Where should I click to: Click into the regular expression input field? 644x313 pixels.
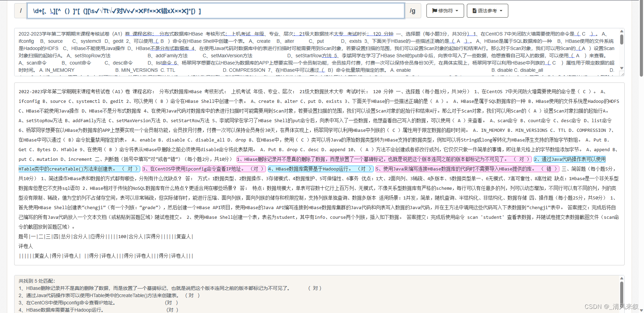[x=216, y=11]
